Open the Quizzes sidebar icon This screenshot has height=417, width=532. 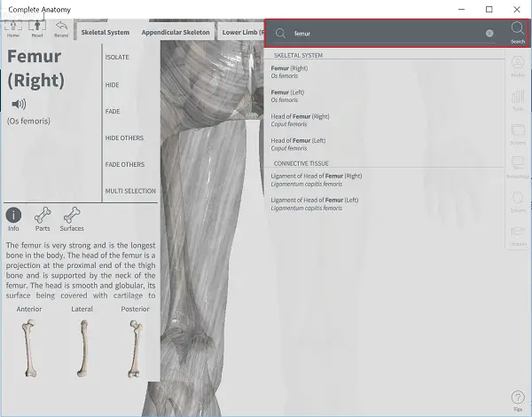point(518,201)
